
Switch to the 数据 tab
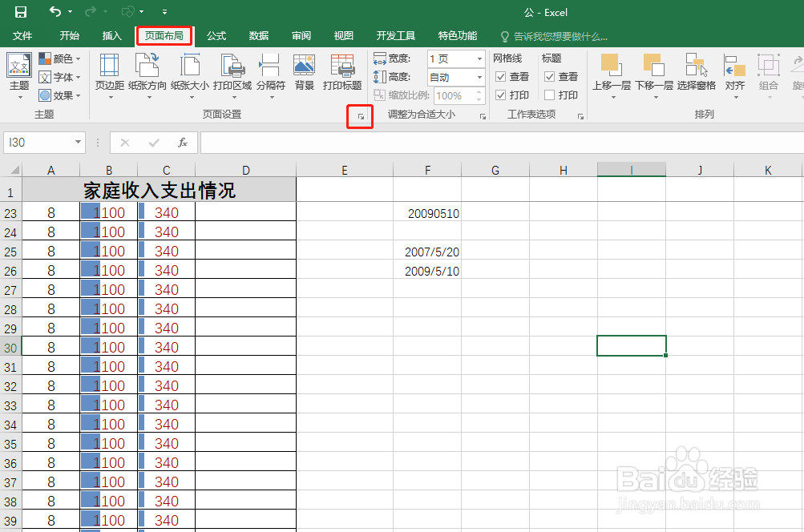259,36
